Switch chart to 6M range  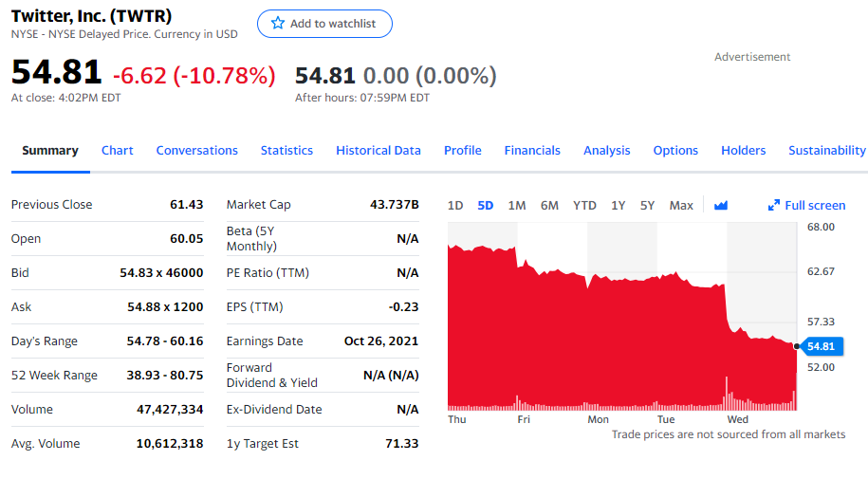pyautogui.click(x=549, y=205)
